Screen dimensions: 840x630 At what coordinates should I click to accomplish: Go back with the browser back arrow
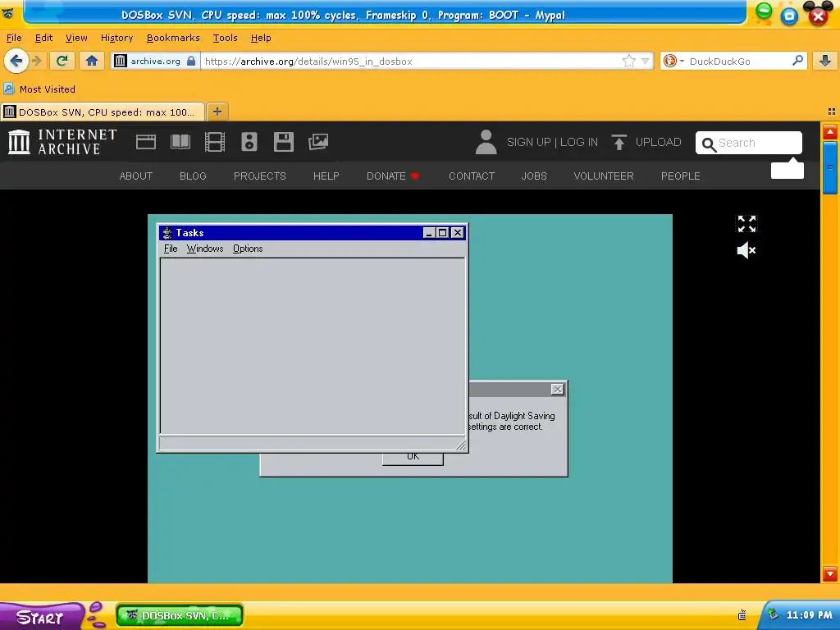[x=16, y=61]
